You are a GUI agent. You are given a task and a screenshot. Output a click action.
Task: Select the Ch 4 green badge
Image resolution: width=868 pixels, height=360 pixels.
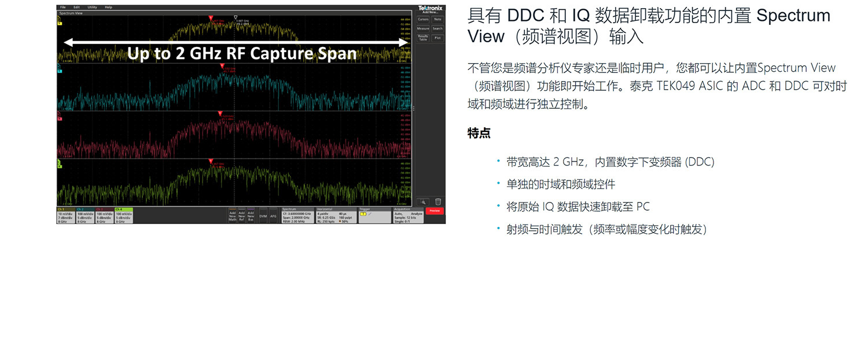123,215
